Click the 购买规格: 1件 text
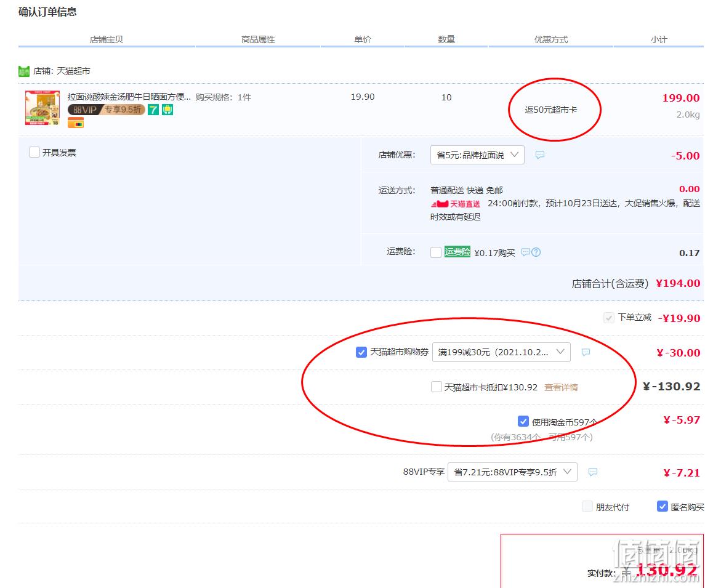 click(x=224, y=97)
